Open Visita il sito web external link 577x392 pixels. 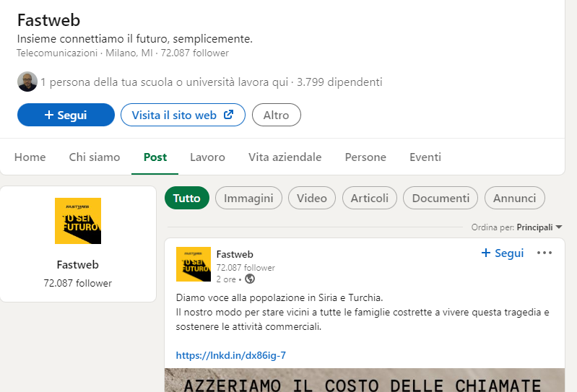183,115
